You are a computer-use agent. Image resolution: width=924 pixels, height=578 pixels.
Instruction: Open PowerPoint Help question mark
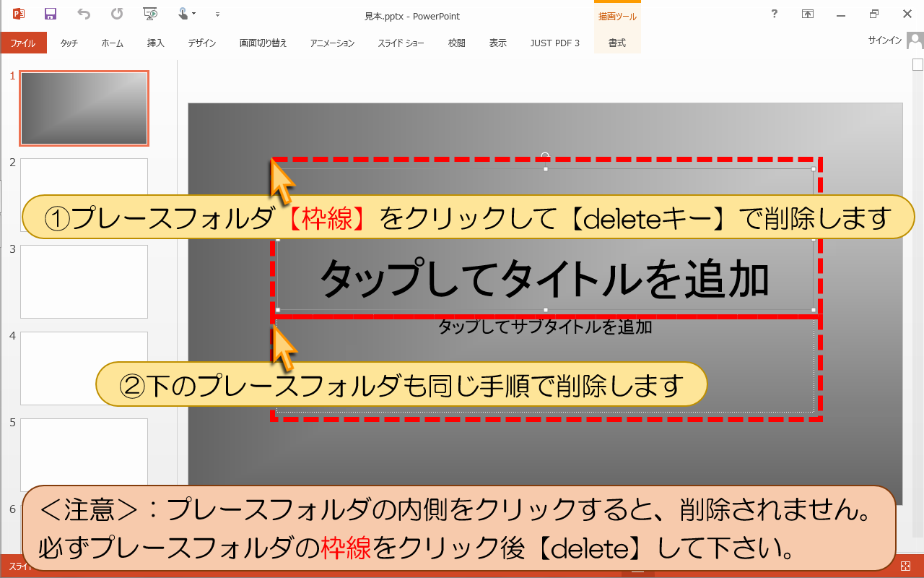point(775,14)
